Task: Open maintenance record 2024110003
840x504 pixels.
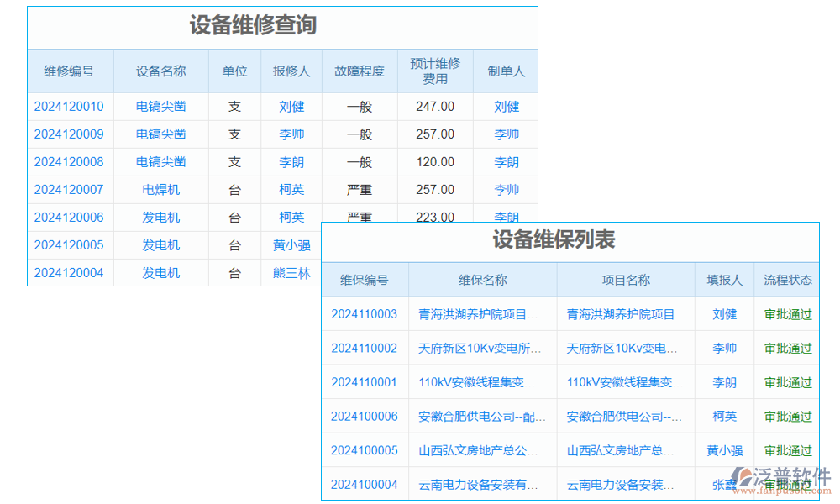Action: tap(364, 314)
